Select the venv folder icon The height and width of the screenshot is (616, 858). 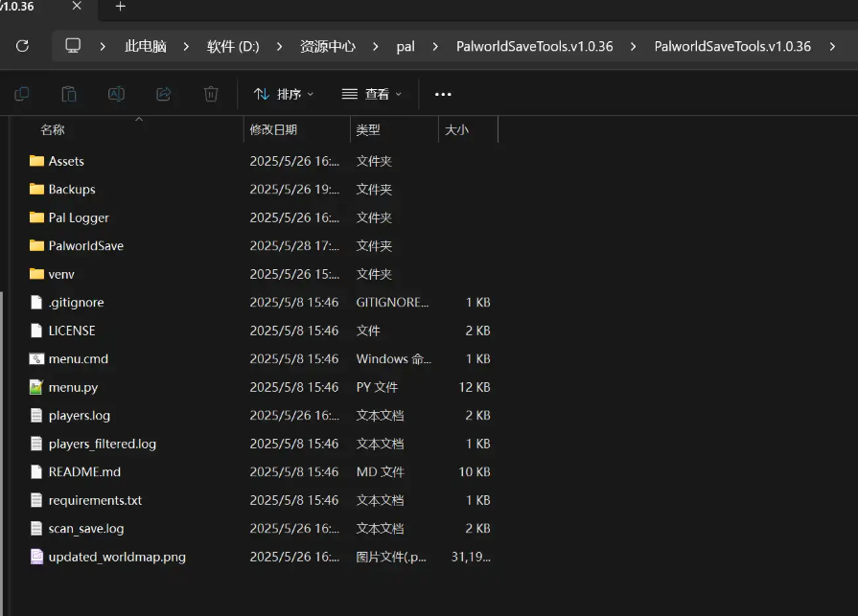pos(36,274)
